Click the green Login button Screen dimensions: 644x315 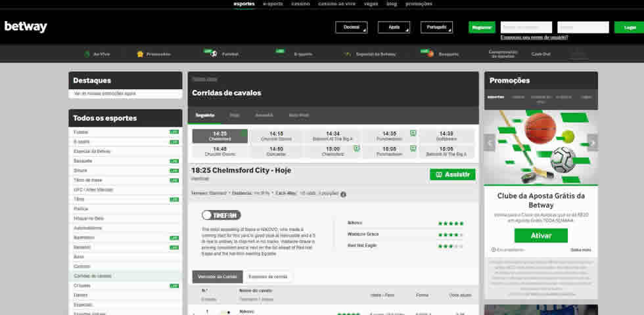(630, 27)
